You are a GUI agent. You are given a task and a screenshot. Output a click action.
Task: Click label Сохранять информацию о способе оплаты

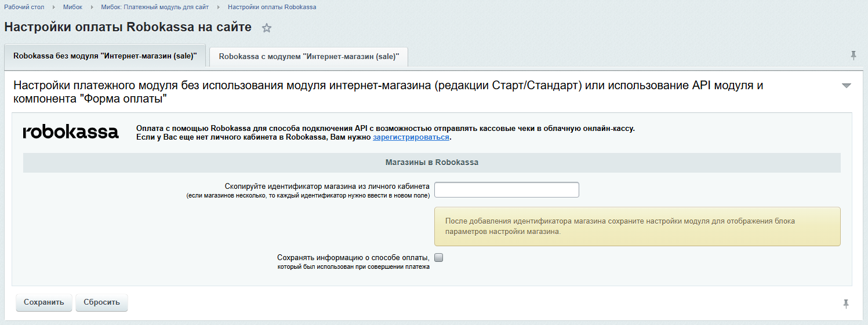click(x=353, y=257)
